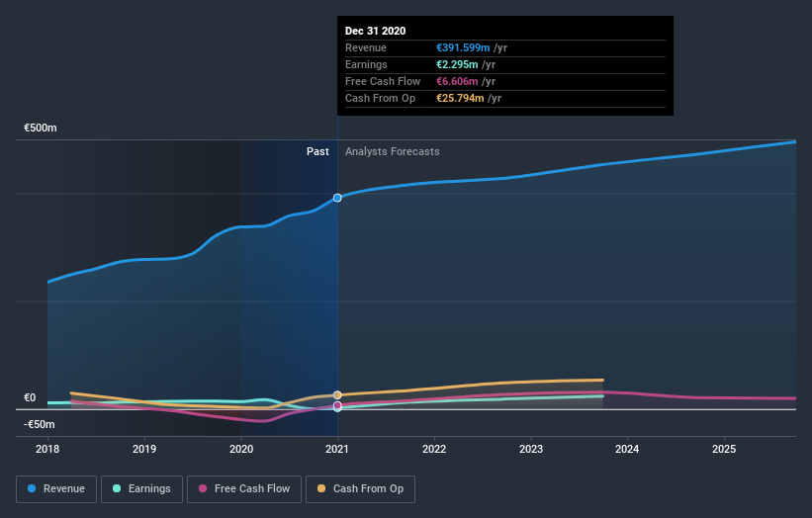
Task: Click the 2023 x-axis label
Action: click(531, 449)
